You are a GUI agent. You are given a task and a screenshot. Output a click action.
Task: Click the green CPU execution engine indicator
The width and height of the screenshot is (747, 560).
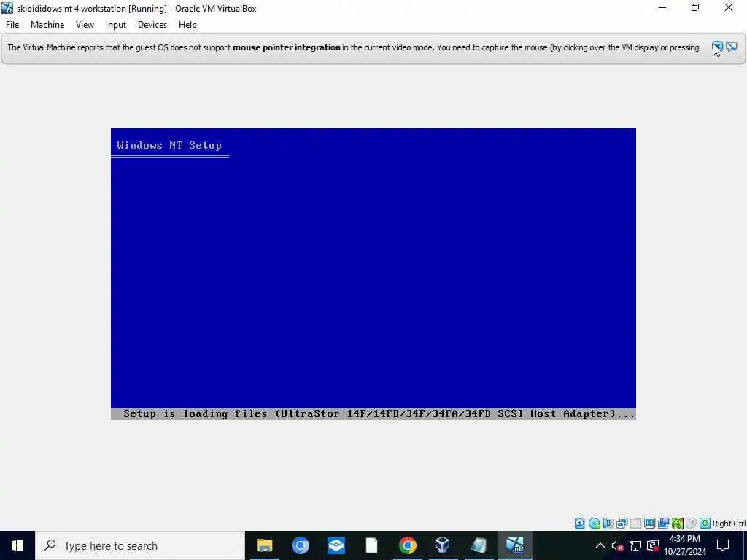tap(678, 524)
